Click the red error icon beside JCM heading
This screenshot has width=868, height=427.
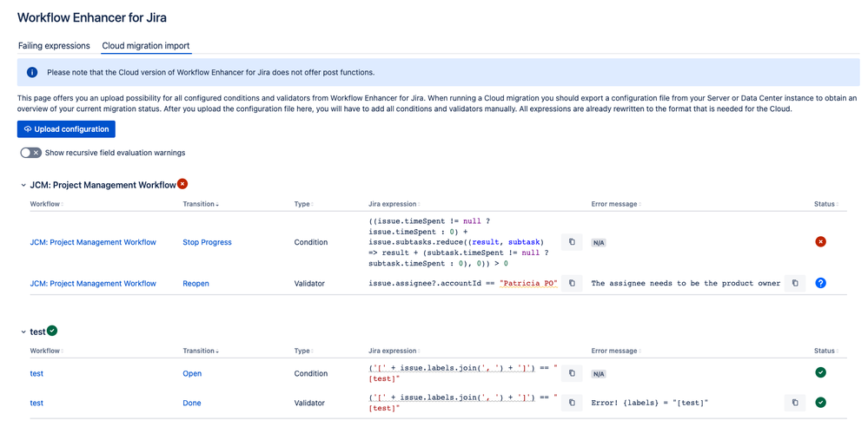(x=182, y=184)
